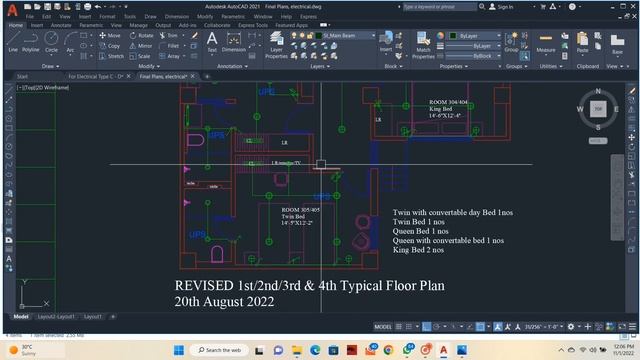Click the keyword search input field
The width and height of the screenshot is (640, 360).
point(439,7)
